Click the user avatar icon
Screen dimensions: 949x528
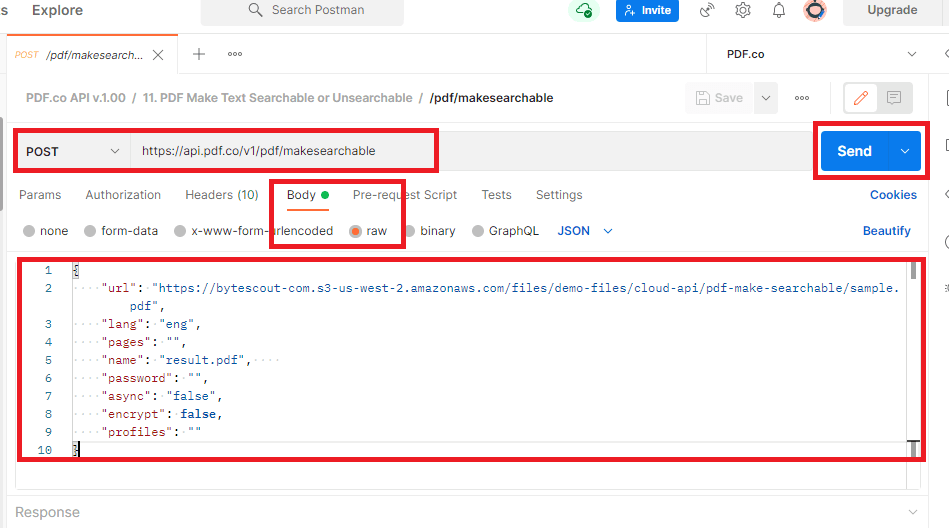[815, 11]
